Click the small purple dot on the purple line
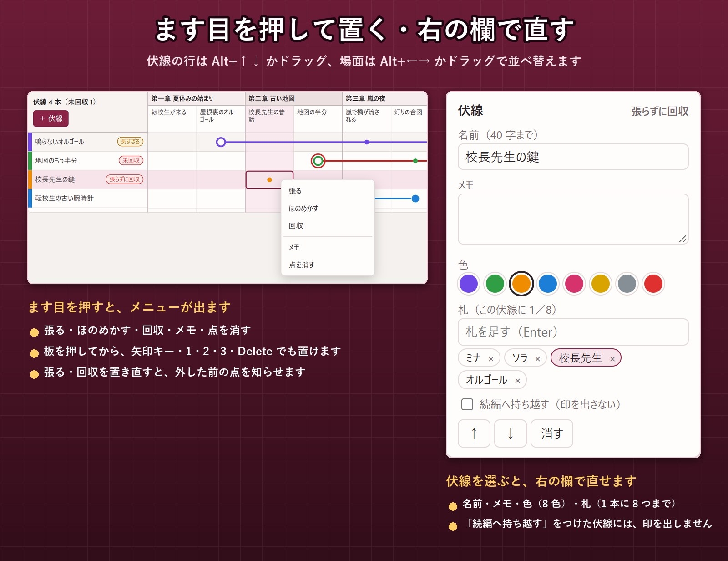This screenshot has width=728, height=561. point(367,142)
